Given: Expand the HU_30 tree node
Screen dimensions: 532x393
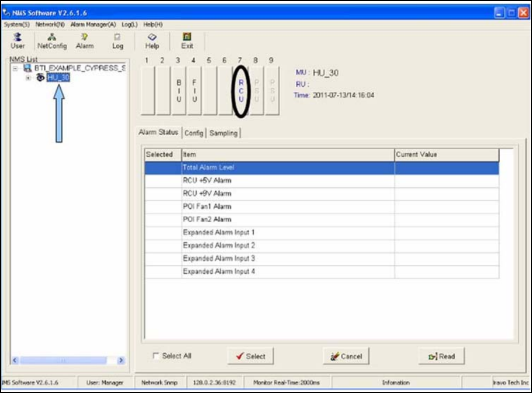Looking at the screenshot, I should [28, 78].
